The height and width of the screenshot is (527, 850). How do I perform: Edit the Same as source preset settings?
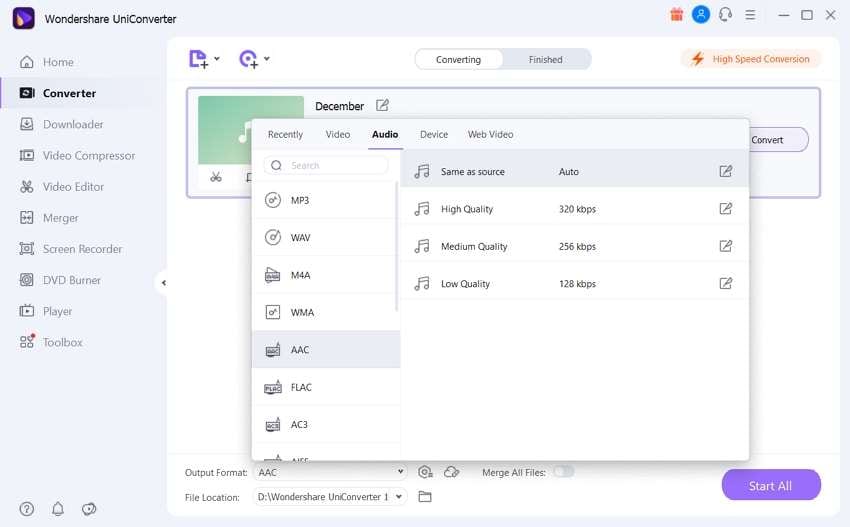725,171
